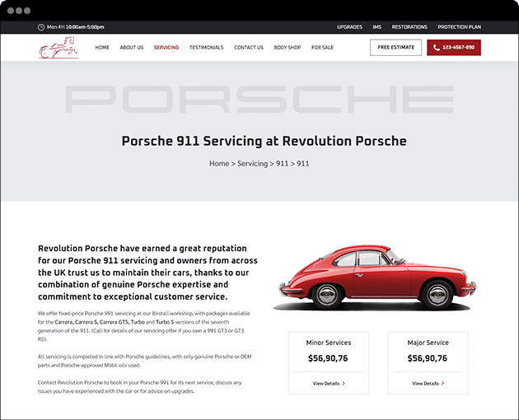The image size is (519, 420).
Task: Click paragraph starting 'We offer fixed-price Porsche 991'
Action: pos(144,326)
